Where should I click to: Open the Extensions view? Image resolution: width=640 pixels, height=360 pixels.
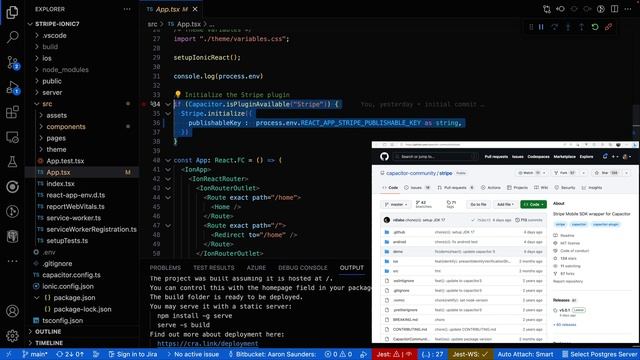tap(12, 112)
